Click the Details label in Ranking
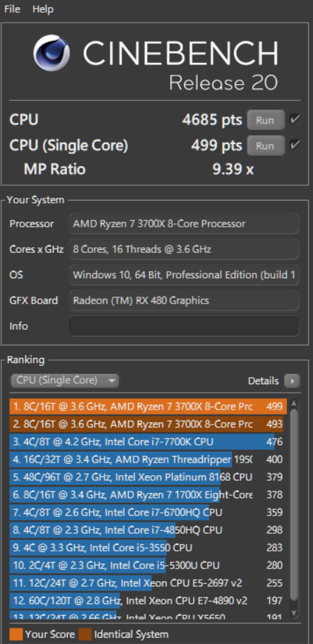Screen dimensions: 313x644 [264, 381]
